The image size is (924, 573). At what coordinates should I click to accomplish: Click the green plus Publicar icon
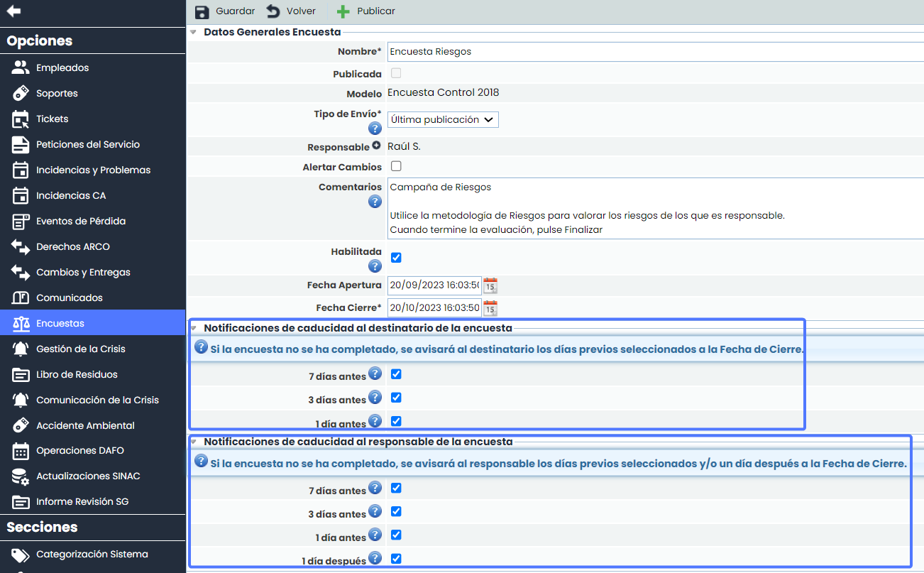coord(343,11)
